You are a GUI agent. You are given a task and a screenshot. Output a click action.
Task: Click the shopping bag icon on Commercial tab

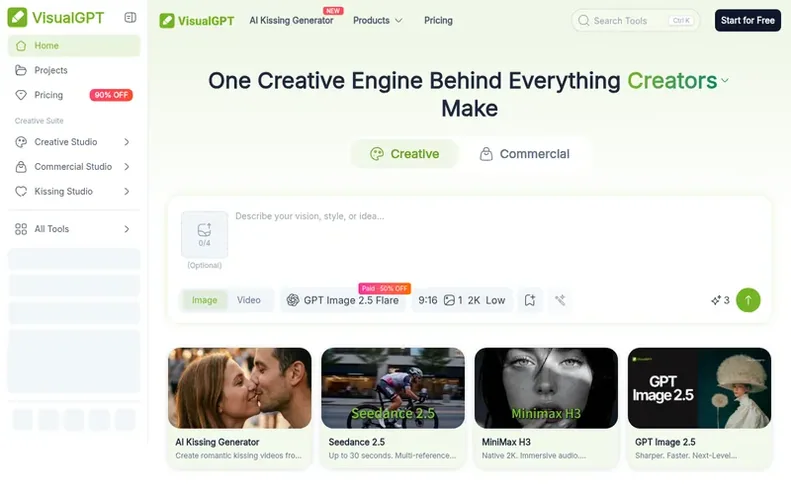[486, 154]
